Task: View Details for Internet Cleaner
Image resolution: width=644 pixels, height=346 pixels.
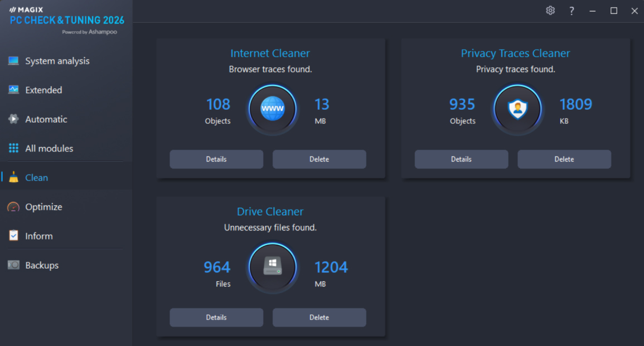Action: click(x=216, y=159)
